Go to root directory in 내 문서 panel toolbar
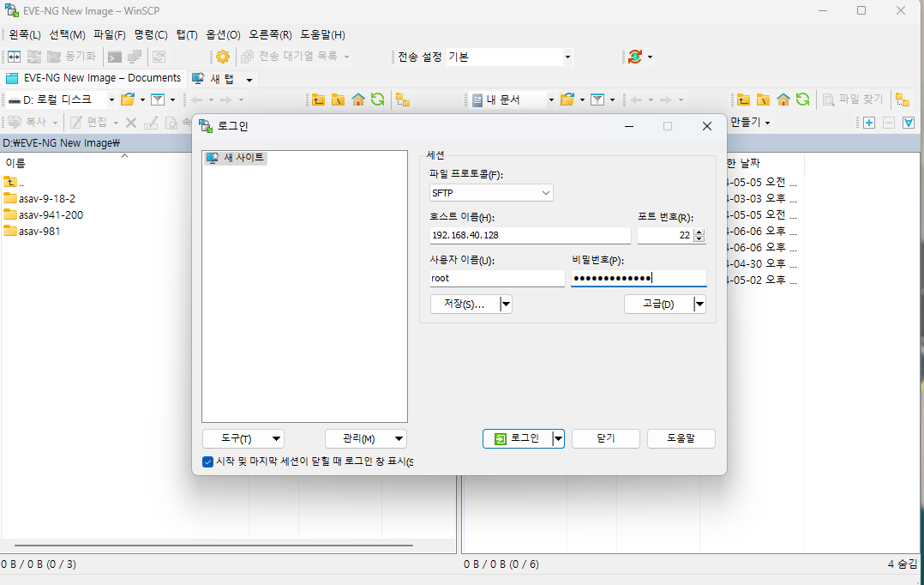This screenshot has width=924, height=585. click(x=763, y=100)
